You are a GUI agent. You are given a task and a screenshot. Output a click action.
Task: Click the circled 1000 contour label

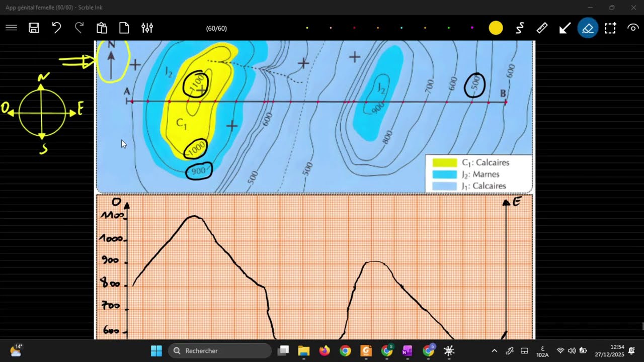[196, 148]
